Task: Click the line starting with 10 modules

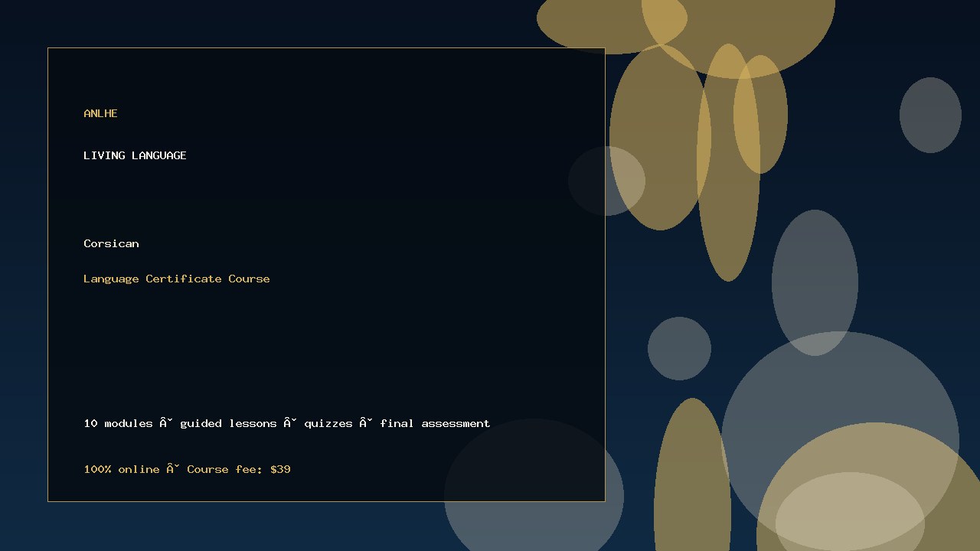Action: 287,423
